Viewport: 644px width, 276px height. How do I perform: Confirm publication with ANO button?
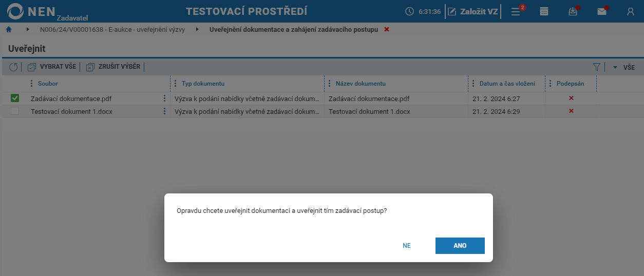460,246
